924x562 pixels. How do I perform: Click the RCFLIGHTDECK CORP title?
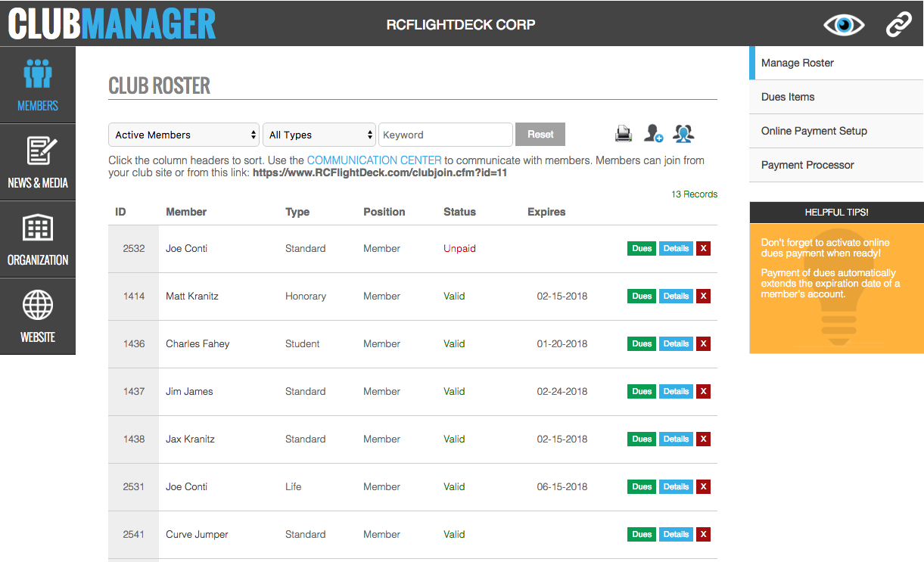click(x=461, y=24)
